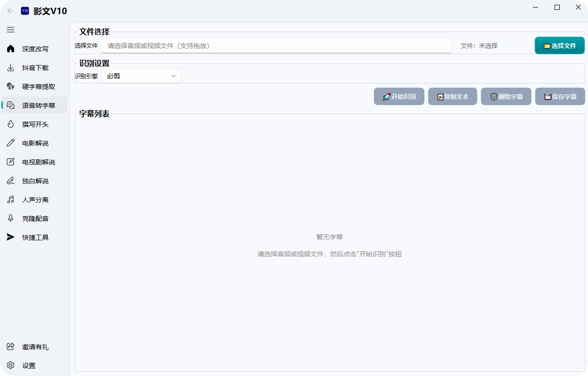The height and width of the screenshot is (376, 588).
Task: Click the 复制文本 button
Action: (453, 97)
